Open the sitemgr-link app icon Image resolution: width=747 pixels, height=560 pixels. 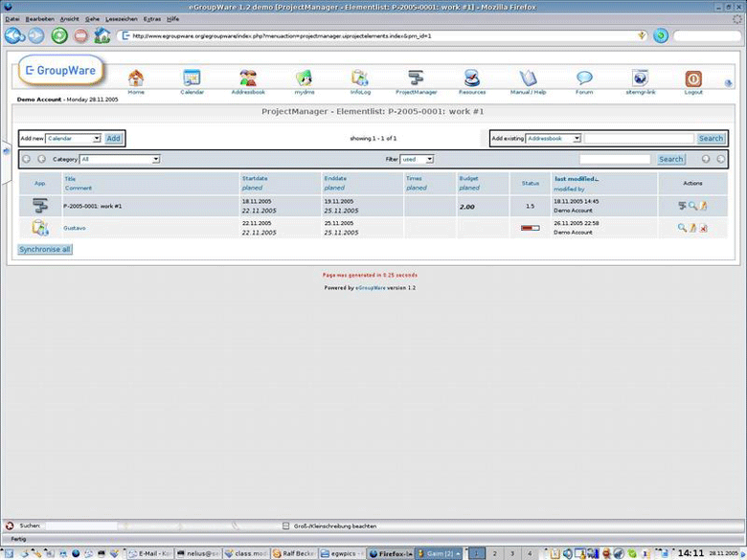(x=641, y=78)
